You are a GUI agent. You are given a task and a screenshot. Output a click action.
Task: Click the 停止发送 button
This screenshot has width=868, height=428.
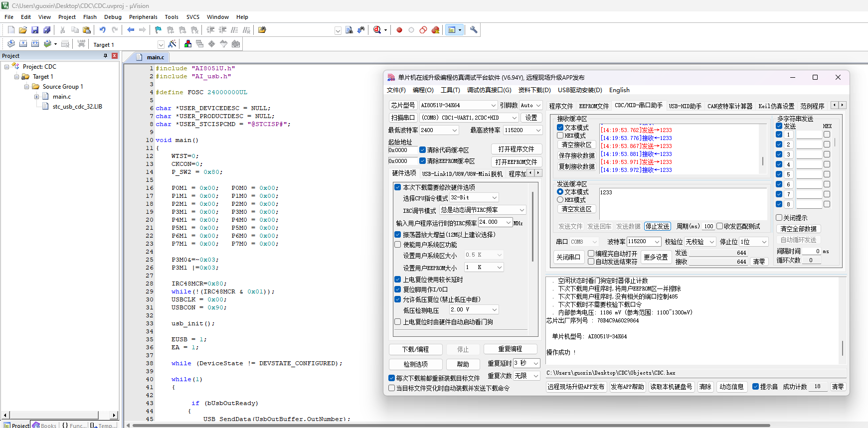pyautogui.click(x=658, y=226)
